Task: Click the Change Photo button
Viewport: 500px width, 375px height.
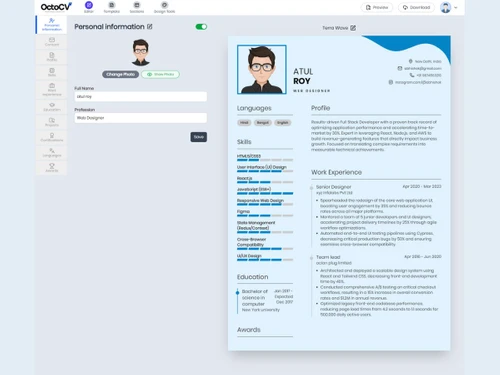Action: (120, 74)
